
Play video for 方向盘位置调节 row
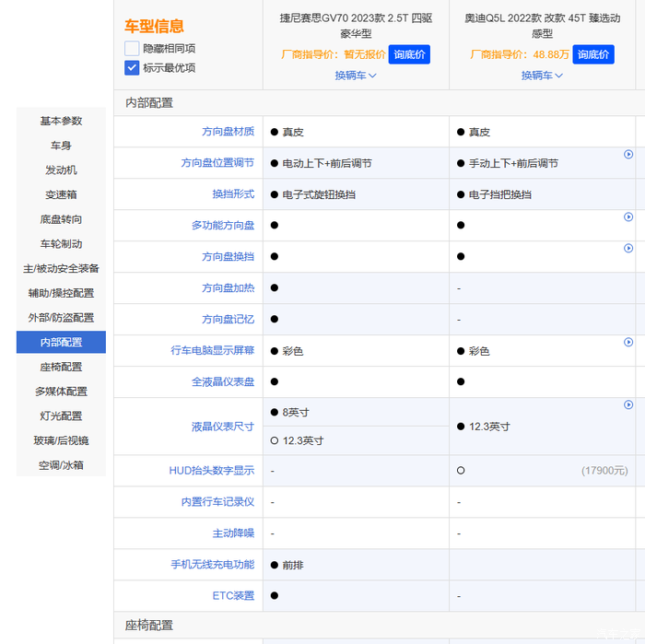pos(628,155)
